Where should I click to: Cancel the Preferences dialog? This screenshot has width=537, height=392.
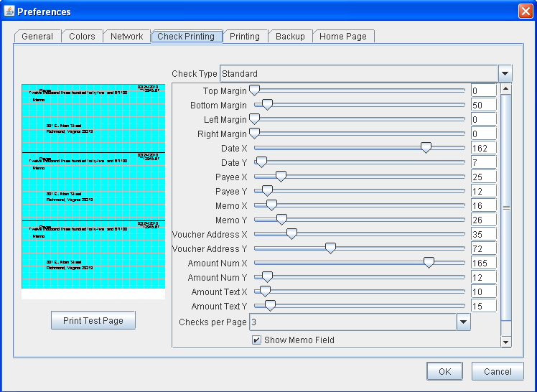498,371
